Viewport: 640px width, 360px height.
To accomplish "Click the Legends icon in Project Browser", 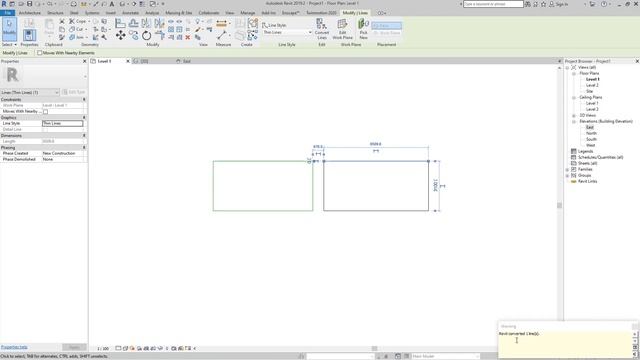I will tap(573, 151).
